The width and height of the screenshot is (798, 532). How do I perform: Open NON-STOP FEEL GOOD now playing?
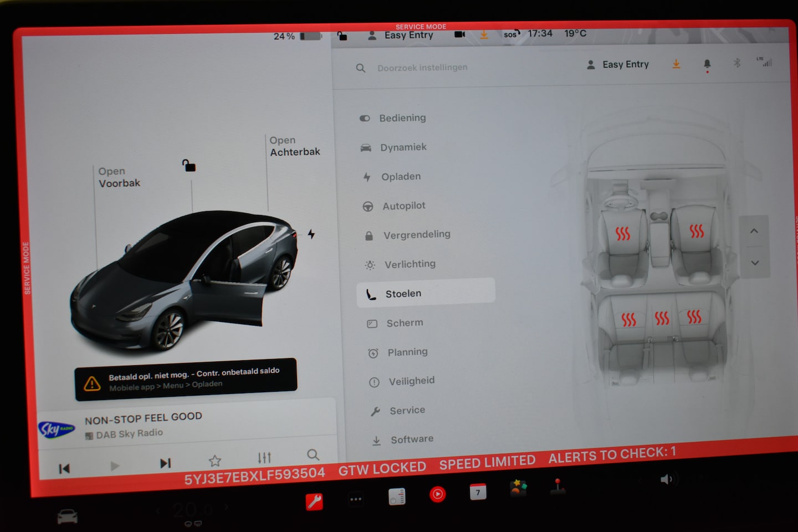point(144,418)
